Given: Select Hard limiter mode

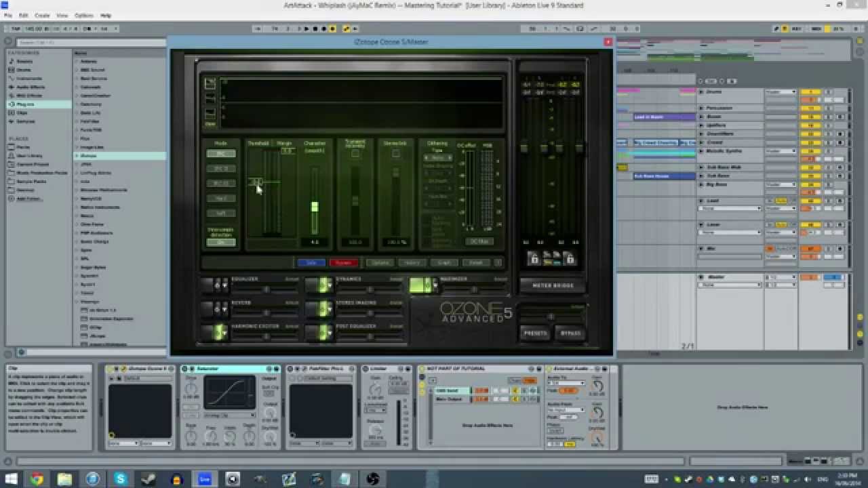Looking at the screenshot, I should pos(221,199).
